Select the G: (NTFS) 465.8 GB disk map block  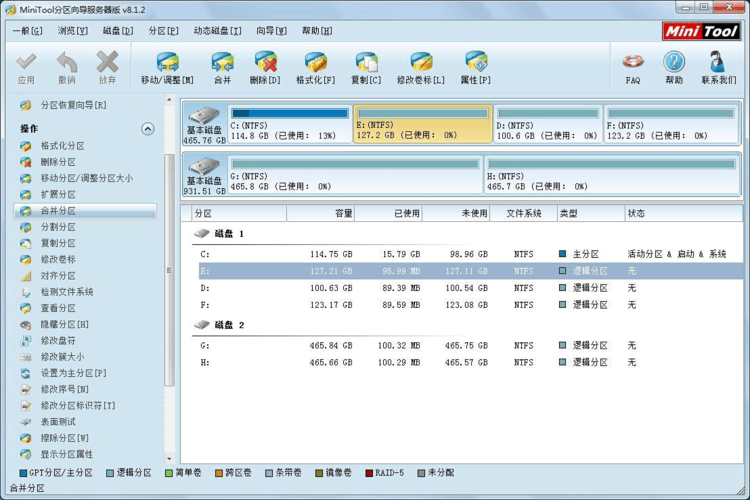point(355,175)
